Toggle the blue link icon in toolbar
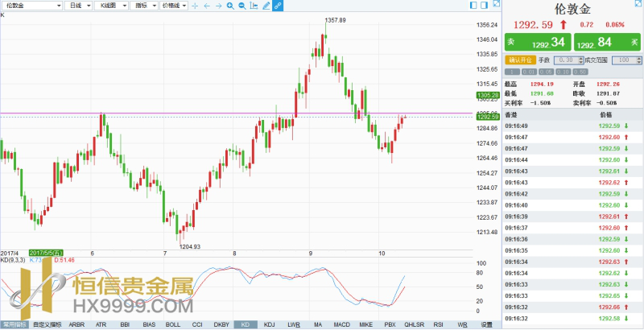Screen dimensions: 644x330 coord(278,6)
